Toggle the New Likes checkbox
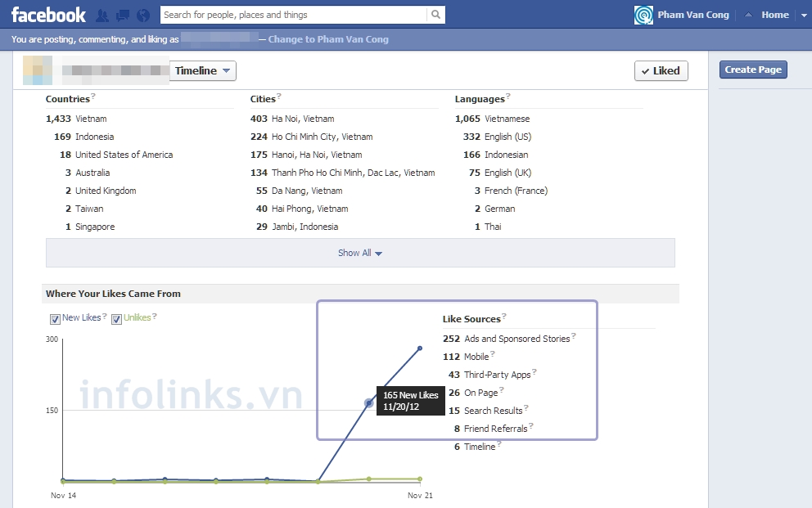Screen dimensions: 812x508 [x=55, y=319]
